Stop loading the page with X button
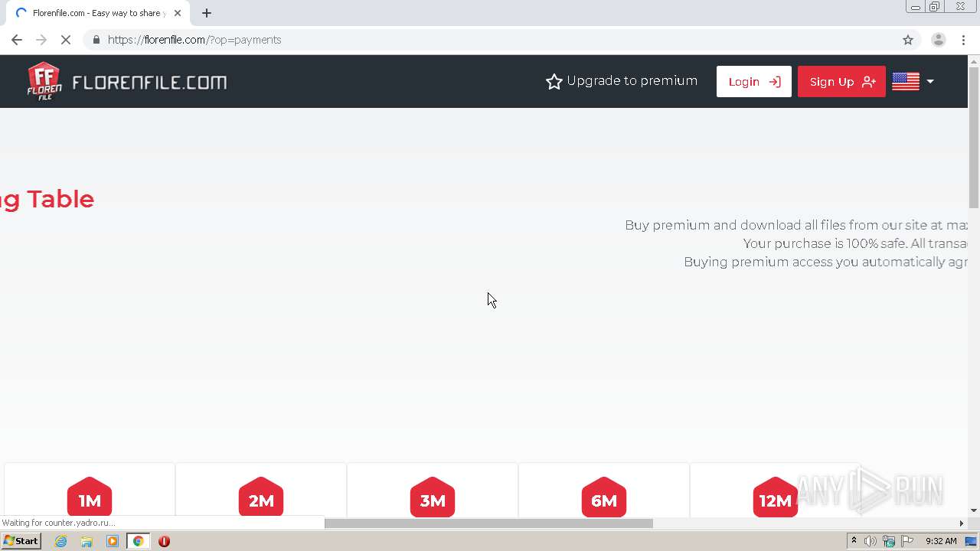Viewport: 980px width, 551px height. [66, 40]
